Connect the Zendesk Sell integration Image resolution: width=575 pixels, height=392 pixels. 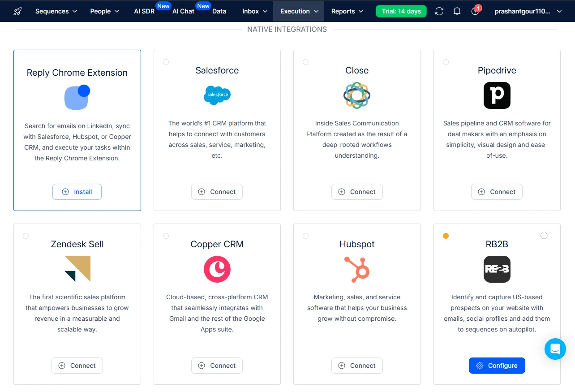(77, 366)
